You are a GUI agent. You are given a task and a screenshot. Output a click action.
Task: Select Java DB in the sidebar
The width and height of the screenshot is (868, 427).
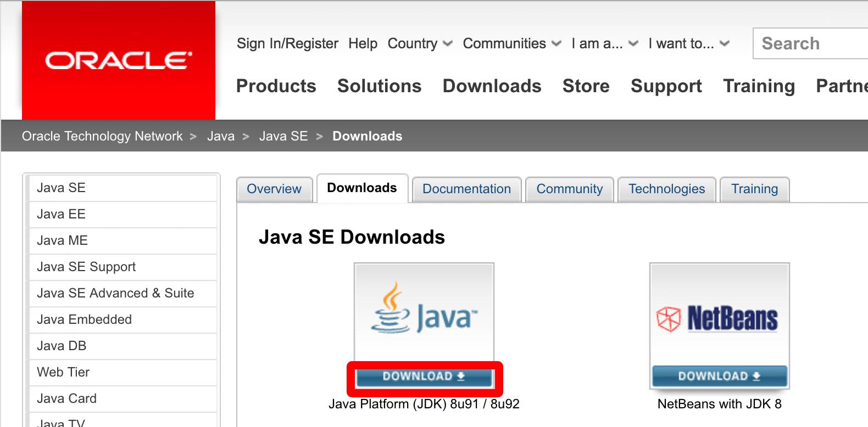point(123,346)
